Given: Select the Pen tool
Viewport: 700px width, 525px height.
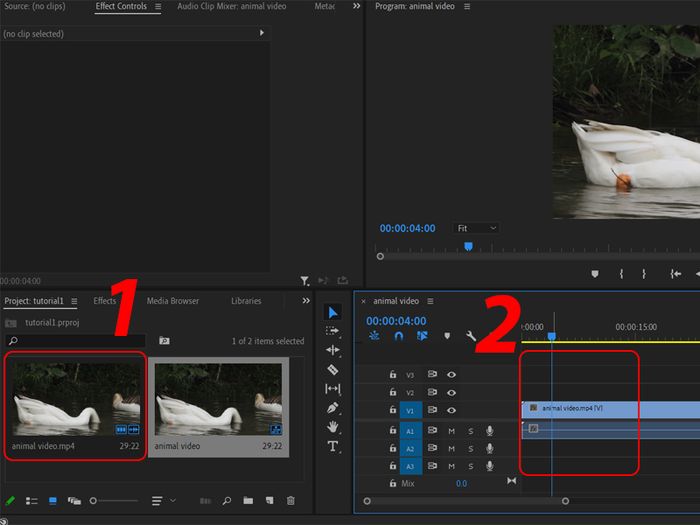Looking at the screenshot, I should coord(333,408).
